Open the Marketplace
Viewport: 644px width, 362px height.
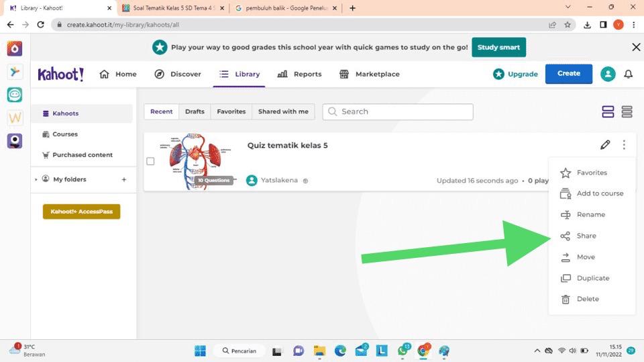pyautogui.click(x=369, y=74)
